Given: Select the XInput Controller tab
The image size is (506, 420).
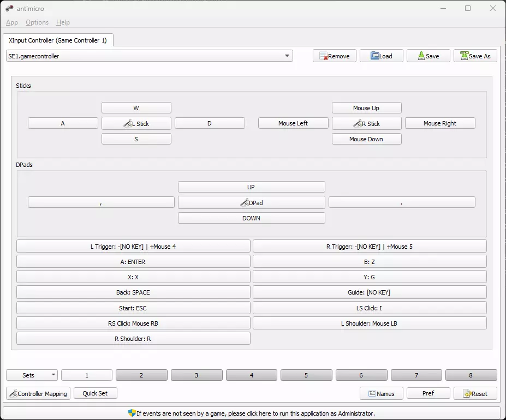Looking at the screenshot, I should click(58, 40).
